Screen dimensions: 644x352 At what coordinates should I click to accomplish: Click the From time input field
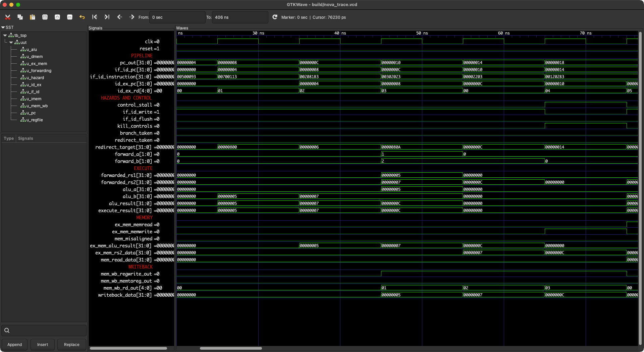177,17
